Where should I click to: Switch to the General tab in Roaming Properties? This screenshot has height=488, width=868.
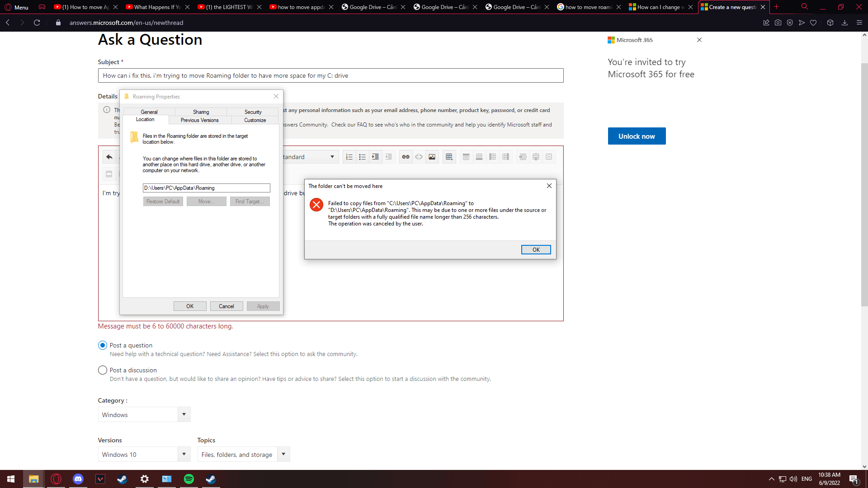(149, 112)
